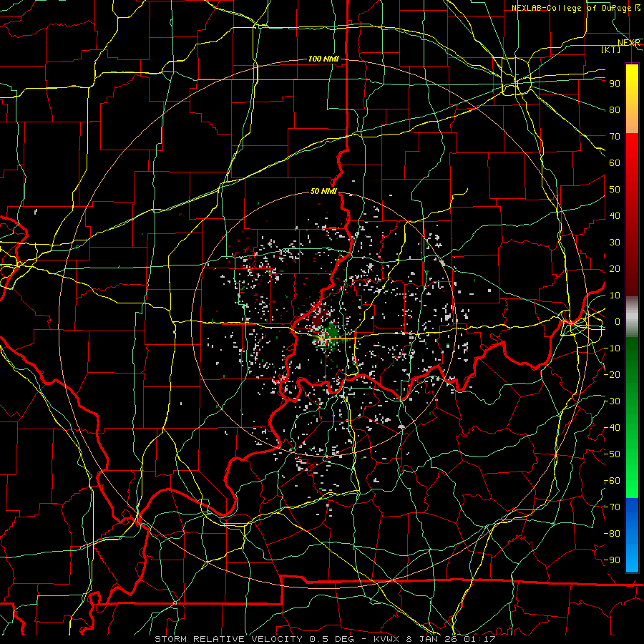Click the -60 value on velocity scale
This screenshot has width=644, height=644.
(x=613, y=481)
